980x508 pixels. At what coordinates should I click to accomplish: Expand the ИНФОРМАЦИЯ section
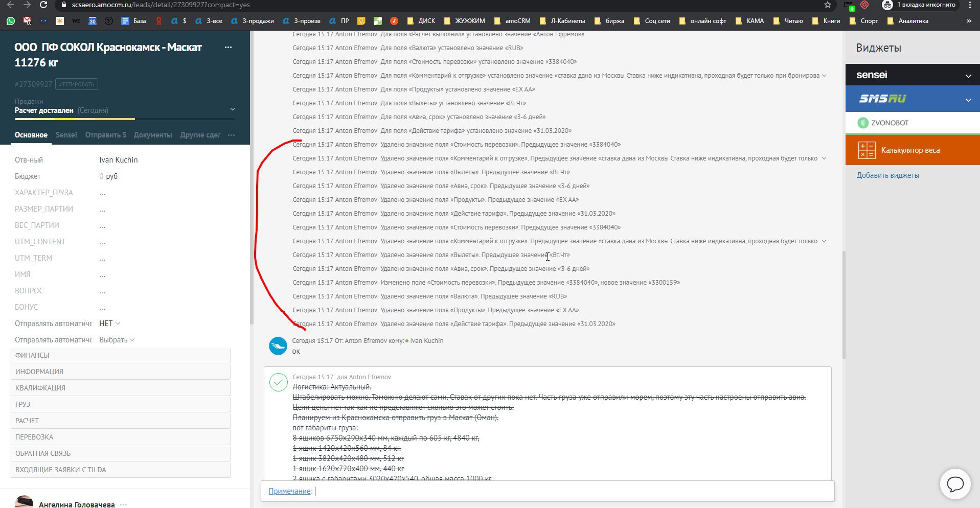coord(120,372)
